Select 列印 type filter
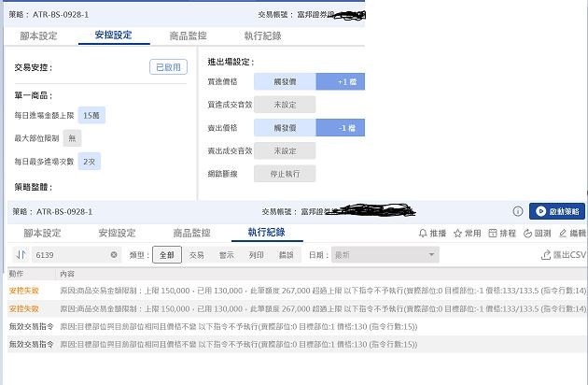This screenshot has width=588, height=385. 256,255
